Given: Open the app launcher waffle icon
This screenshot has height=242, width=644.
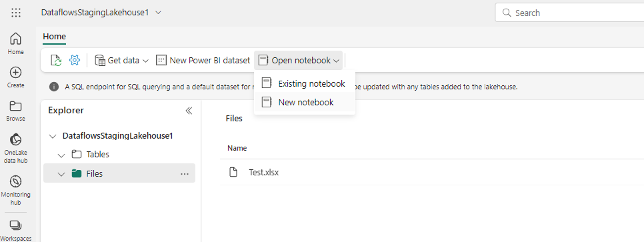Looking at the screenshot, I should 15,13.
